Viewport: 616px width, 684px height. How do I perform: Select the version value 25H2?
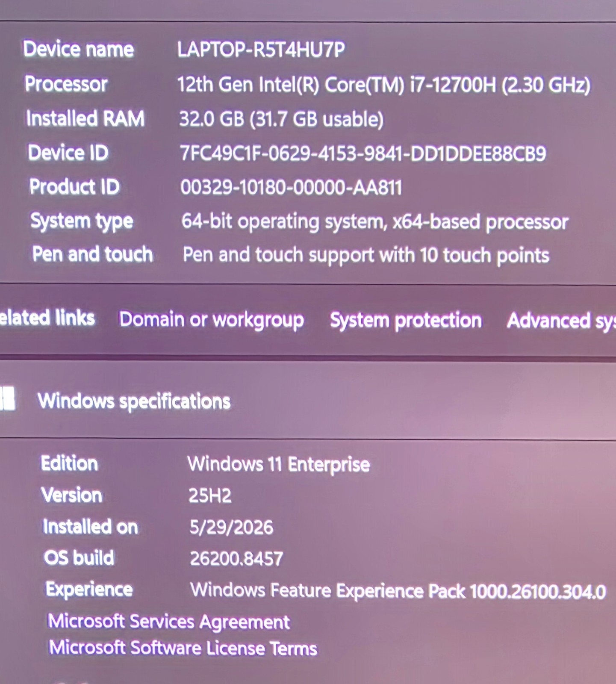tap(210, 495)
